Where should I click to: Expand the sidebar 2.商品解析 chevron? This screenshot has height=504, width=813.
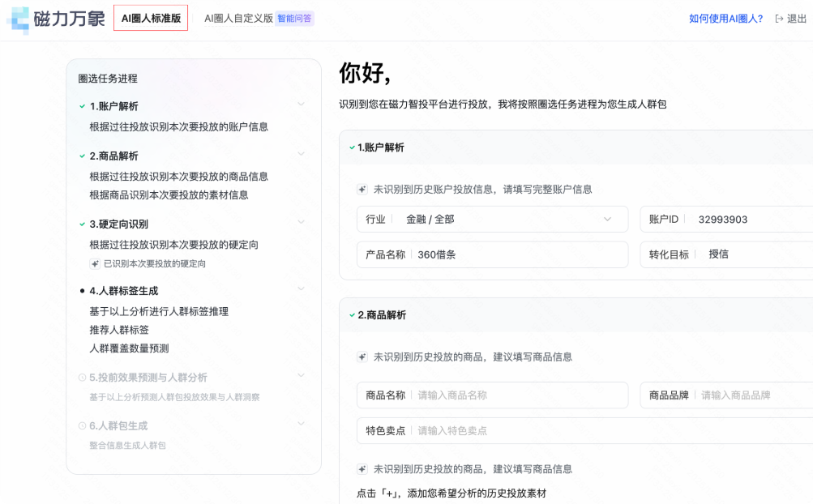pyautogui.click(x=301, y=154)
